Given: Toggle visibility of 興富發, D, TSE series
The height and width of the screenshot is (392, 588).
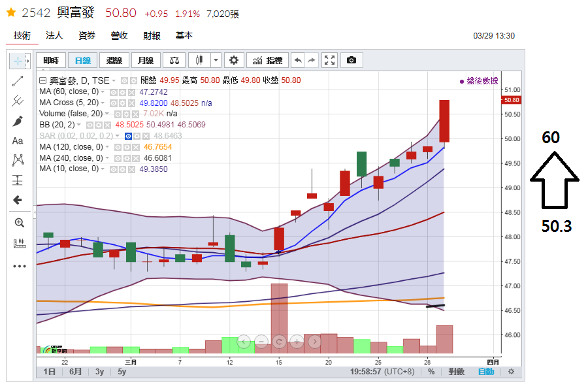Looking at the screenshot, I should (x=124, y=80).
